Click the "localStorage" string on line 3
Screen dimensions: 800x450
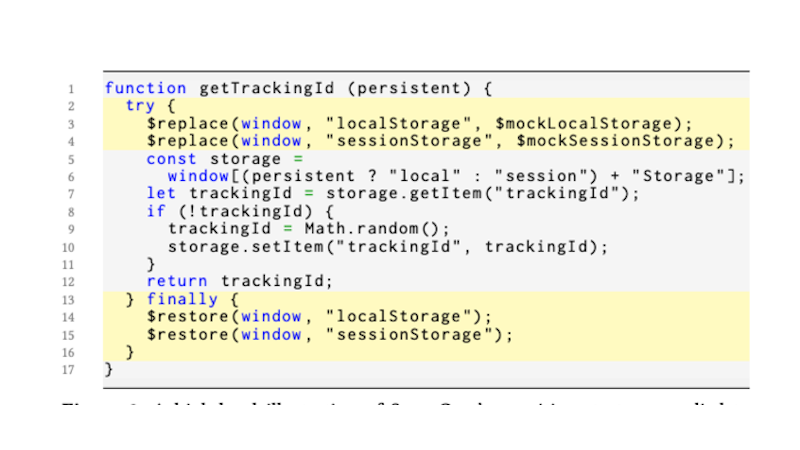pyautogui.click(x=398, y=123)
